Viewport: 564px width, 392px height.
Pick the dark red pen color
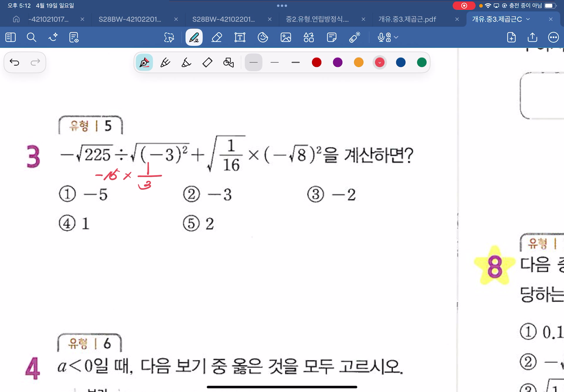[x=317, y=62]
